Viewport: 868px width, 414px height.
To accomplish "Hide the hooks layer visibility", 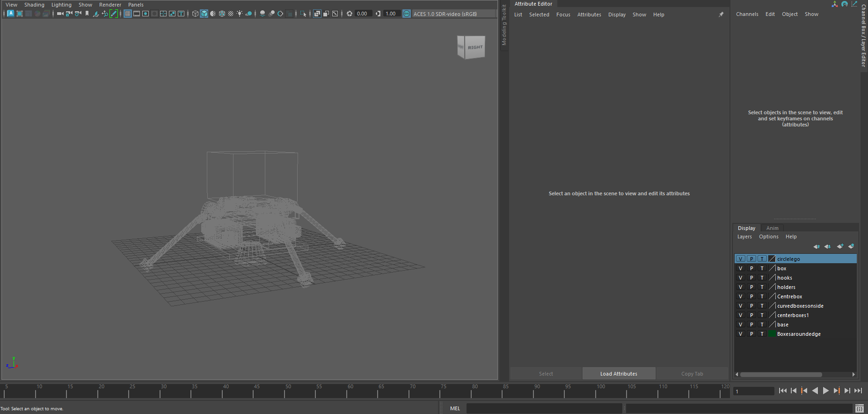I will point(740,278).
